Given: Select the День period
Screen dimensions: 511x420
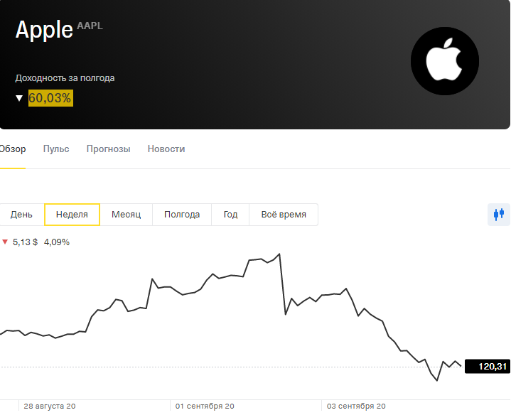Looking at the screenshot, I should coord(21,215).
